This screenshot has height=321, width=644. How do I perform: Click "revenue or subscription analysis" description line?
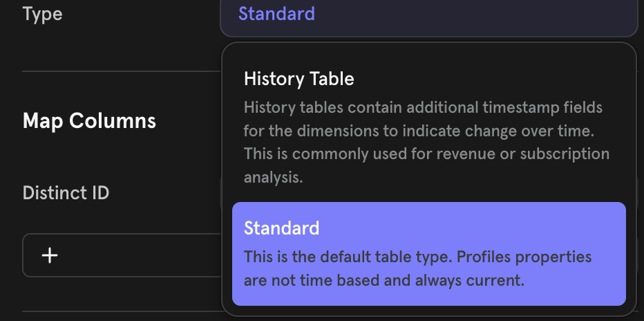point(426,165)
